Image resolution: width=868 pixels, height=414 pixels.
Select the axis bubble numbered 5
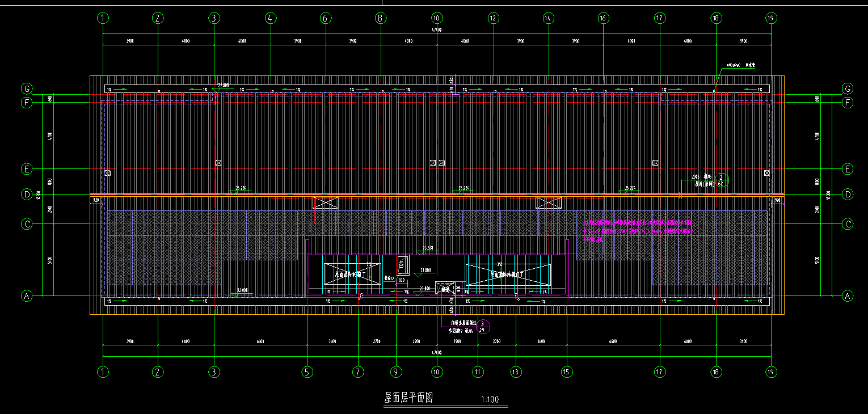[307, 372]
